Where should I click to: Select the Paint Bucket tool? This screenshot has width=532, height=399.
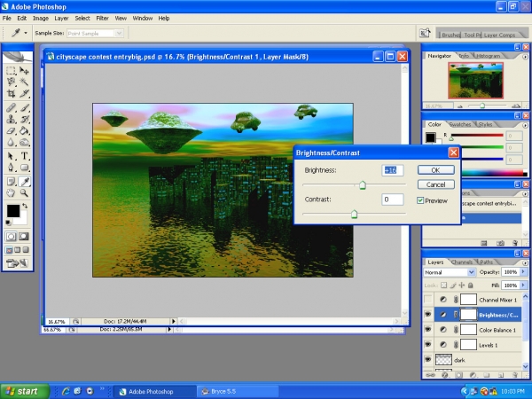pos(24,130)
